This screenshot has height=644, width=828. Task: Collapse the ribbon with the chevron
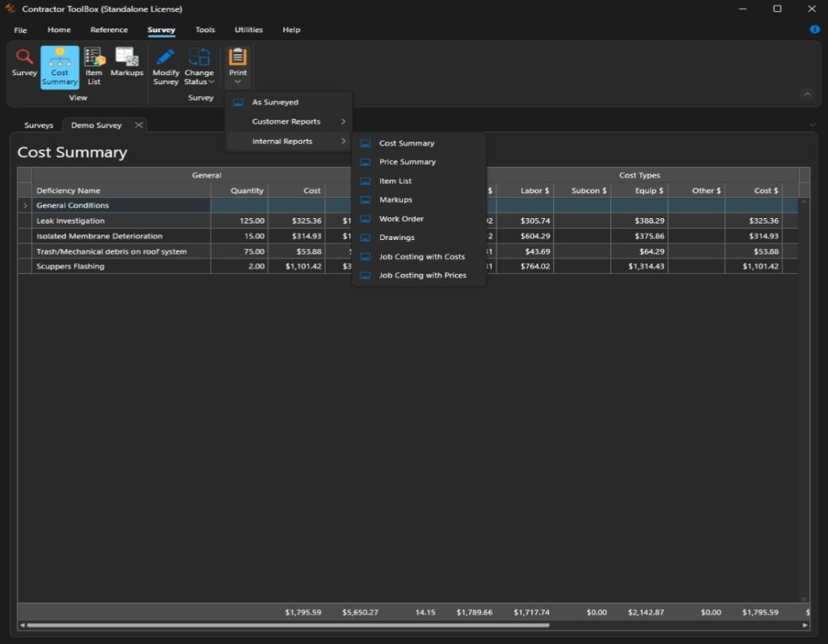(807, 95)
